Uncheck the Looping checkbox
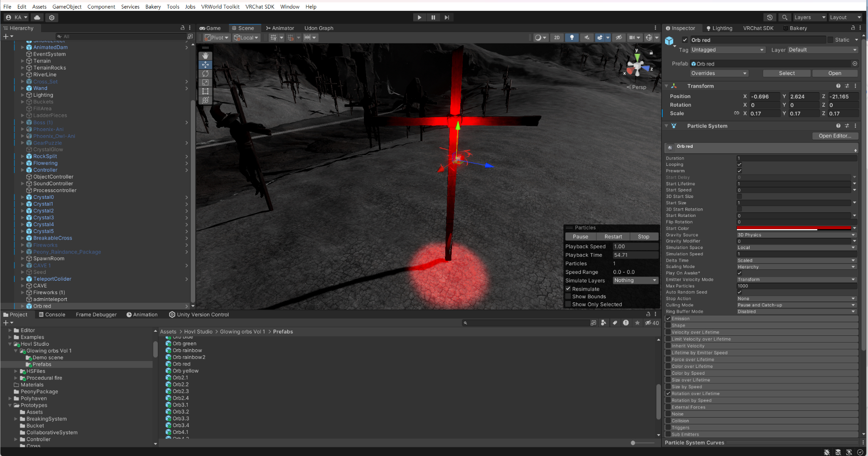The height and width of the screenshot is (456, 868). 740,165
